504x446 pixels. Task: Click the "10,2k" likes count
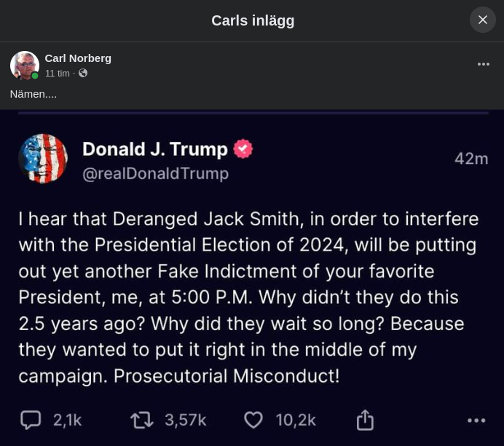click(x=296, y=420)
